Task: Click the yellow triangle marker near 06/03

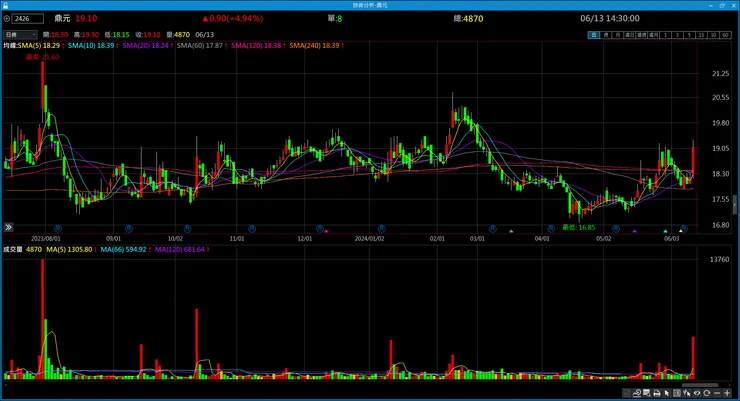Action: [681, 231]
